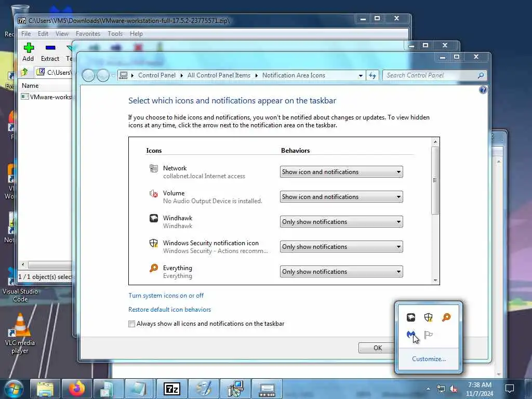This screenshot has height=399, width=532.
Task: Open the Edit menu in 7-Zip
Action: pyautogui.click(x=43, y=34)
